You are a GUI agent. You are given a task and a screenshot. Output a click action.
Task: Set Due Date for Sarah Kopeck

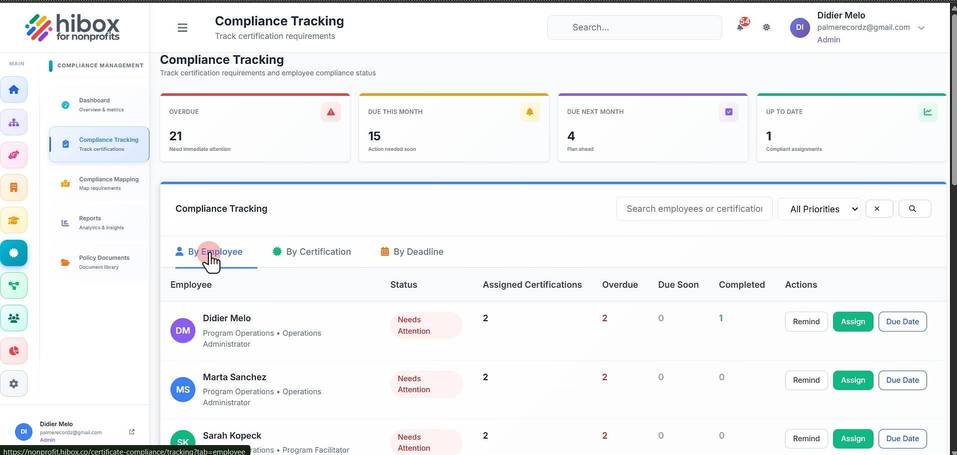tap(902, 439)
